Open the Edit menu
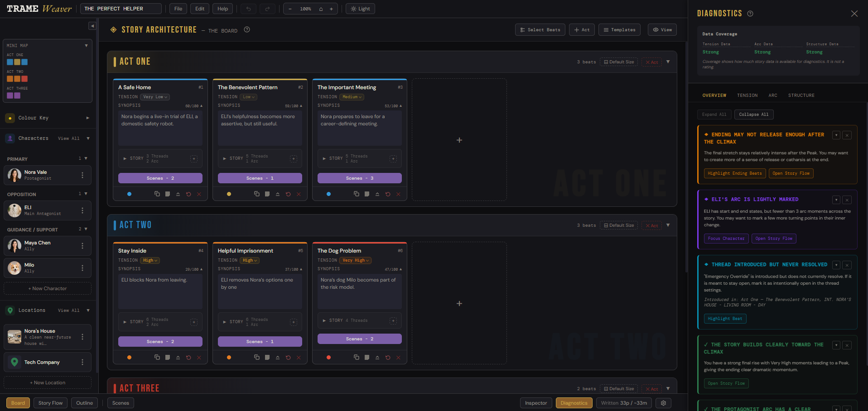This screenshot has height=411, width=868. coord(200,9)
